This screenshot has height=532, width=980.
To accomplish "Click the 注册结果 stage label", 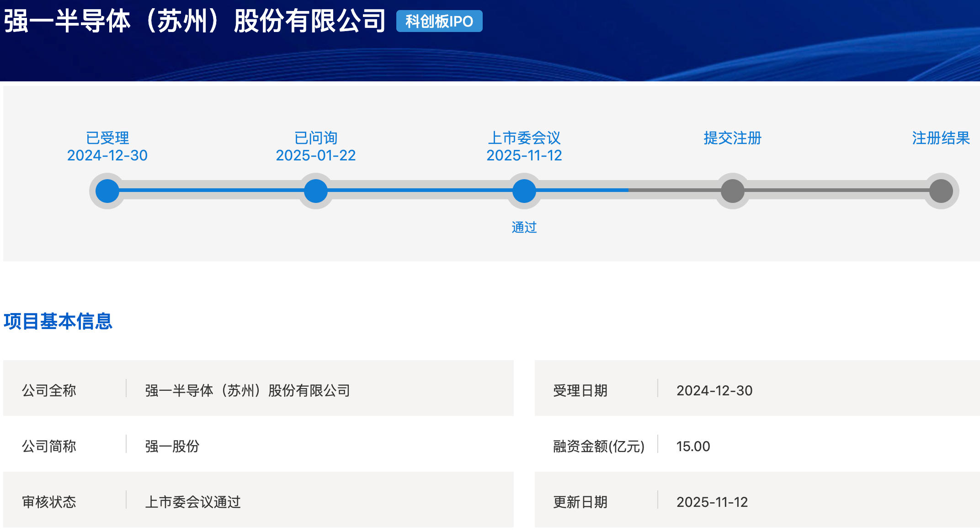I will pyautogui.click(x=941, y=138).
